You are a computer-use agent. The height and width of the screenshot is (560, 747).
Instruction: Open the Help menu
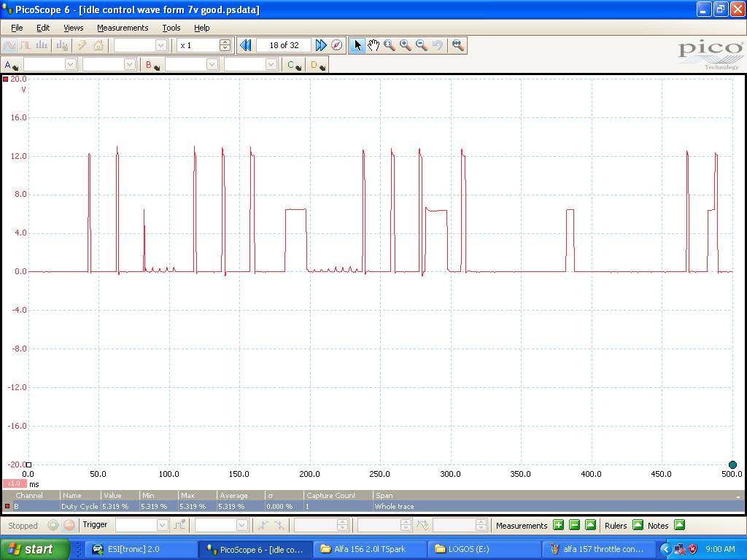(201, 28)
